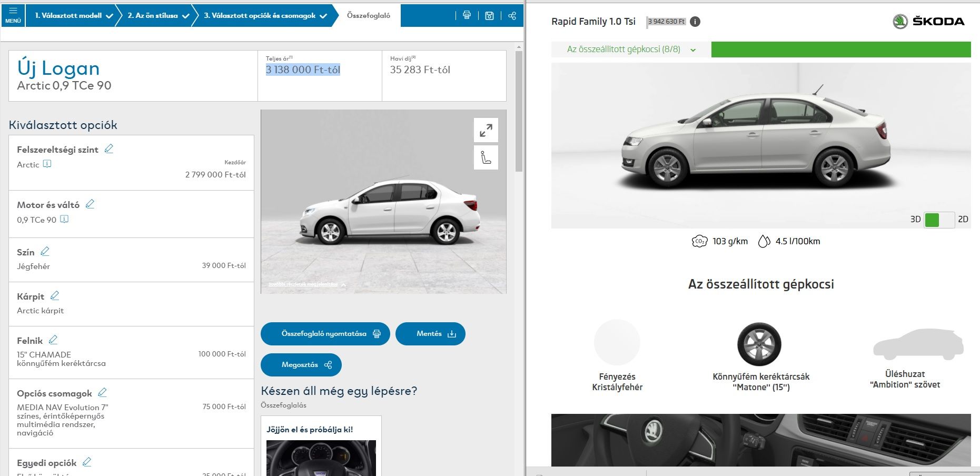
Task: Expand Logan car image to fullscreen
Action: coord(486,130)
